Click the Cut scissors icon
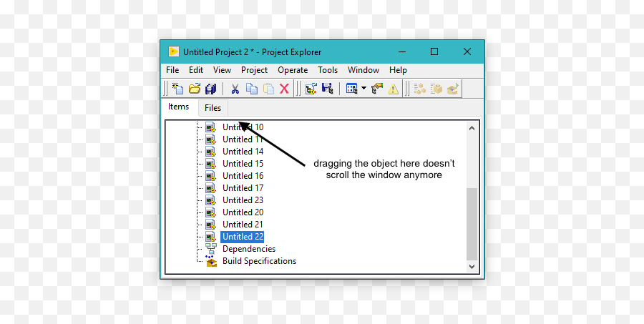 tap(235, 88)
